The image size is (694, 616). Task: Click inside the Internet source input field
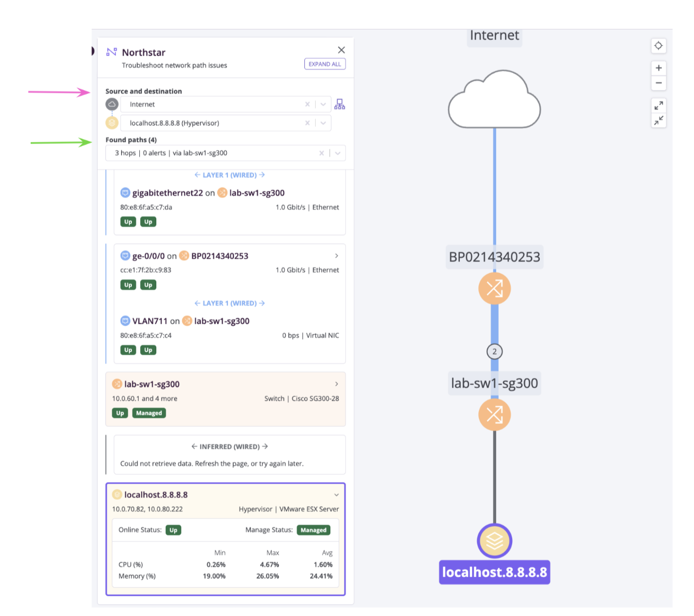(208, 104)
